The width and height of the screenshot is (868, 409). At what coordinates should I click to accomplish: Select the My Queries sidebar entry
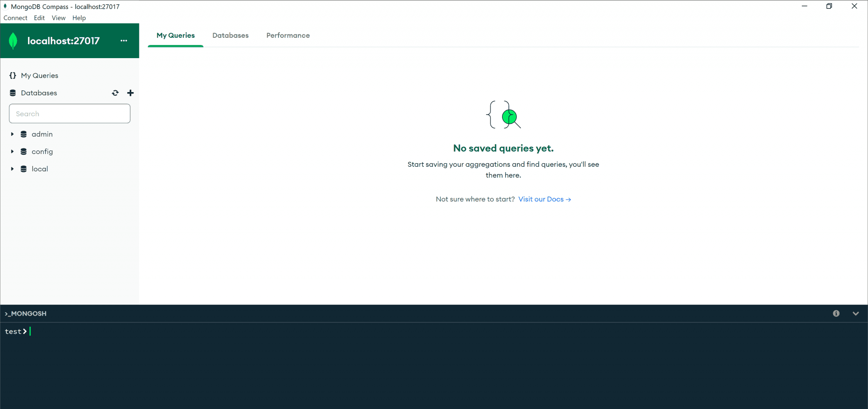pos(40,75)
